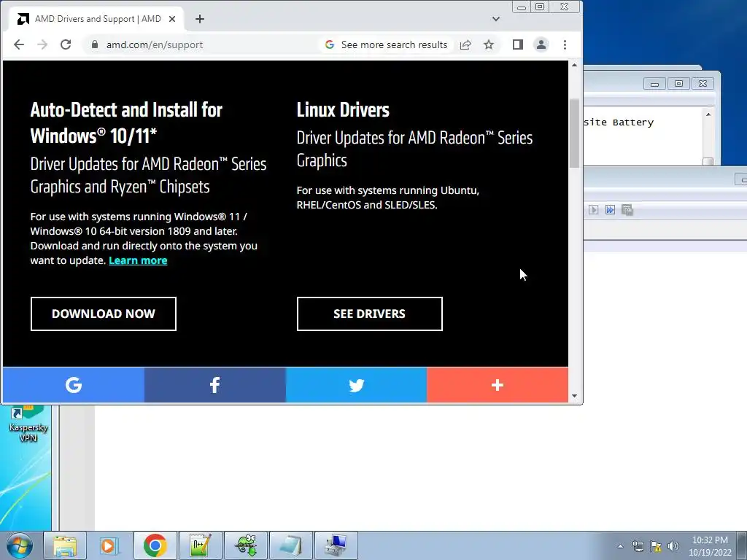This screenshot has width=747, height=560.
Task: Click the Linux Drivers heading
Action: pos(343,110)
